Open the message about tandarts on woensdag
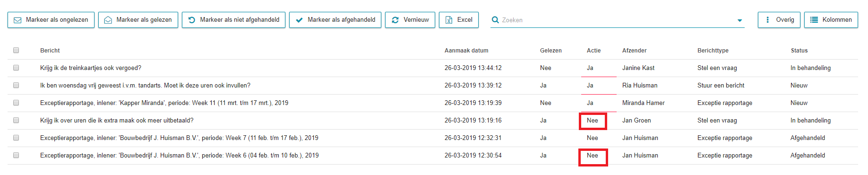The height and width of the screenshot is (175, 868). (x=145, y=86)
